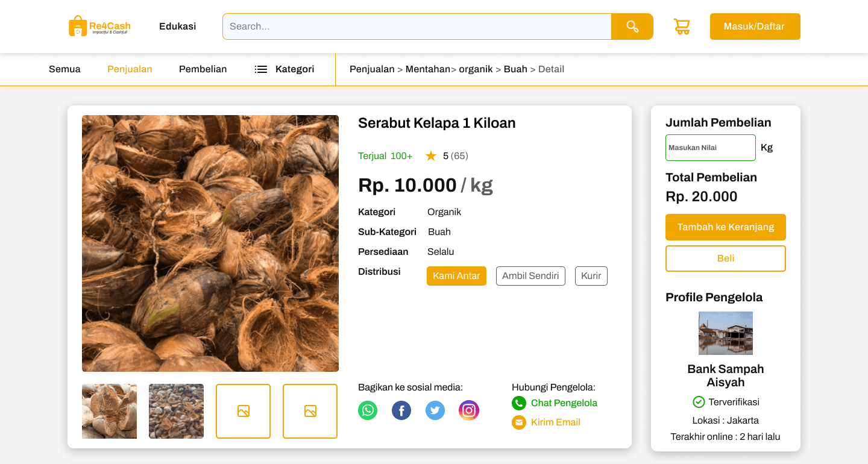The width and height of the screenshot is (868, 464).
Task: Expand the organik breadcrumb category
Action: pyautogui.click(x=476, y=69)
